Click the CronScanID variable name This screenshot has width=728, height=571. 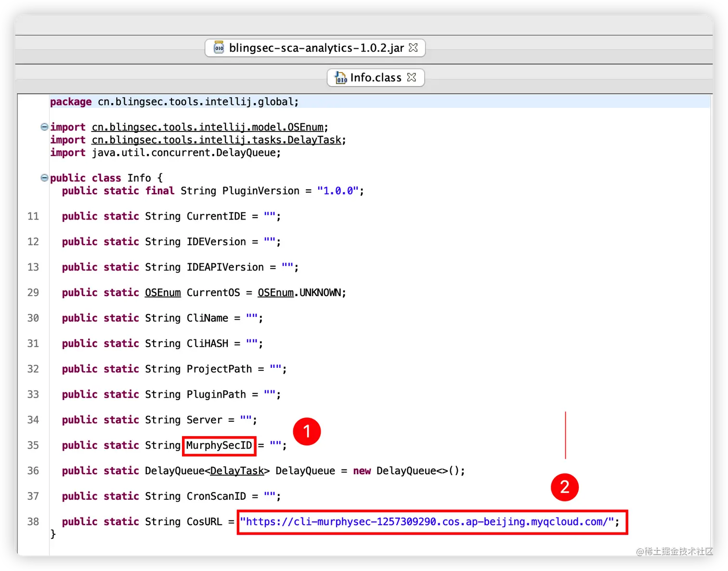click(x=216, y=496)
